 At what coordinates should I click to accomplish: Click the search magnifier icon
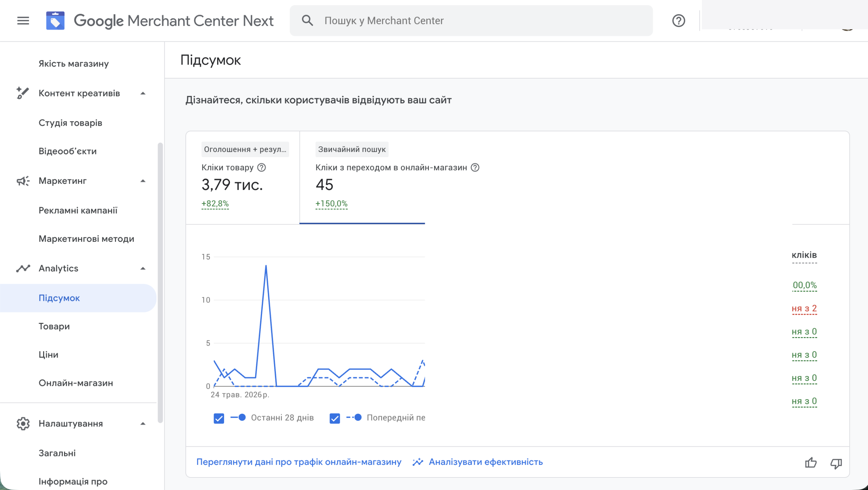307,21
